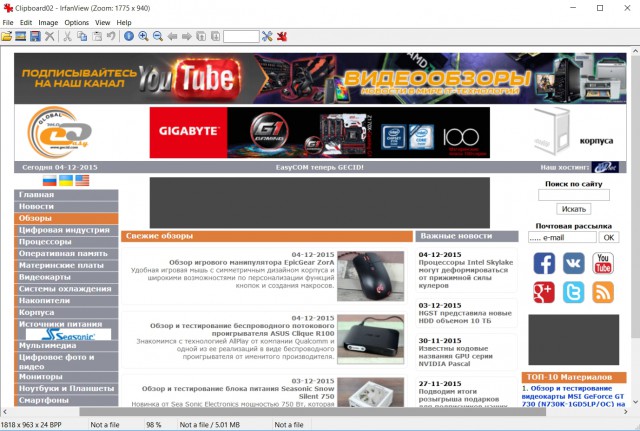Screen dimensions: 640x431
Task: Open IrfanView settings tools icon
Action: click(267, 36)
